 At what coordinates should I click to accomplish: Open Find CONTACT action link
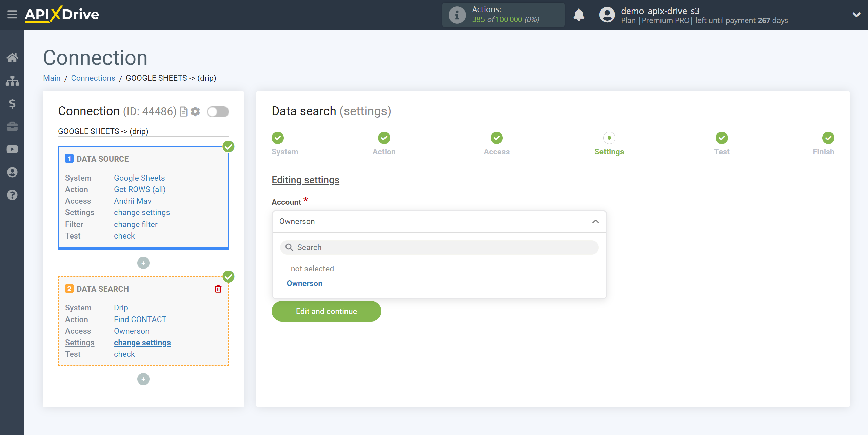tap(140, 319)
